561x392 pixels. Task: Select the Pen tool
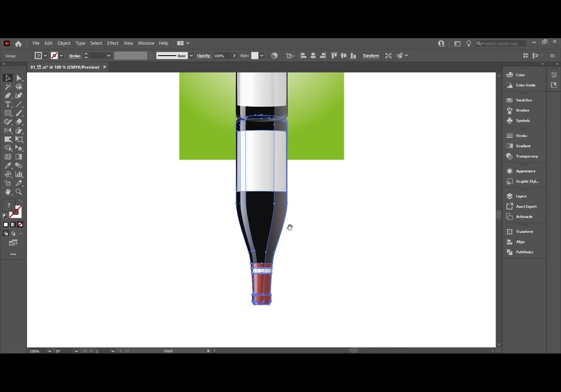pos(8,96)
